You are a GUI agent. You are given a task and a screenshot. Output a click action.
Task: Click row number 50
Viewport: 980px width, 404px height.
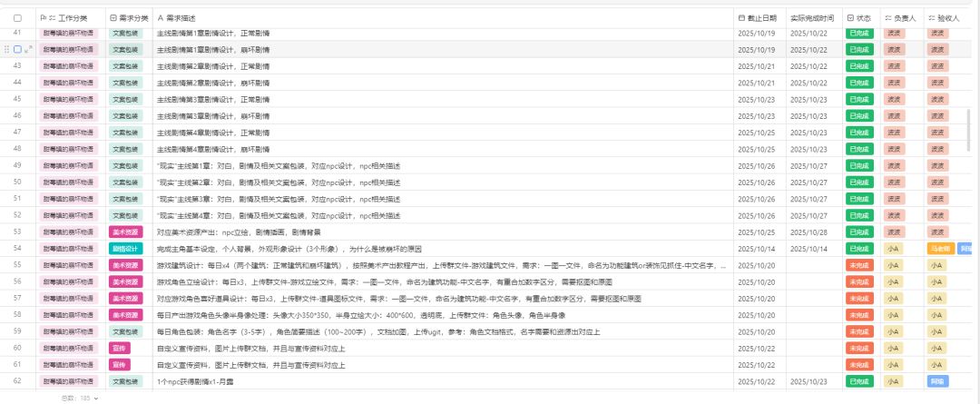click(17, 182)
